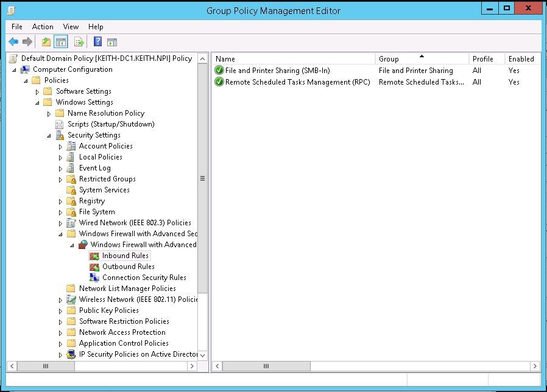Click the green check icon for File and Printer Sharing rule
Image resolution: width=547 pixels, height=392 pixels.
click(x=219, y=71)
